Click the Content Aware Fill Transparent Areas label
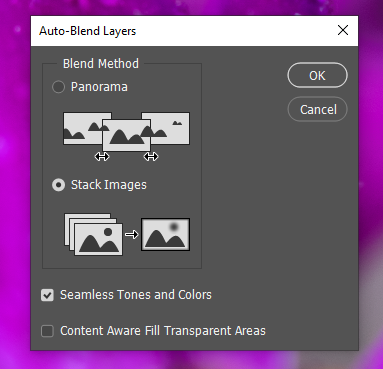Screen dimensions: 383x369 163,331
